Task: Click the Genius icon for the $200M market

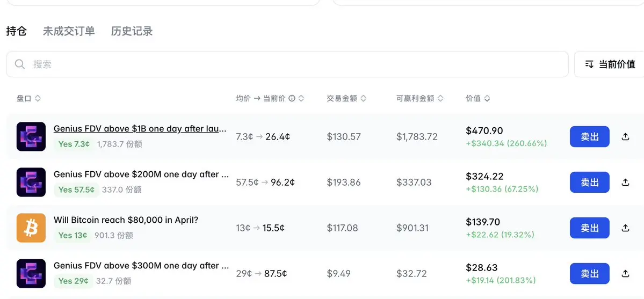Action: coord(31,182)
